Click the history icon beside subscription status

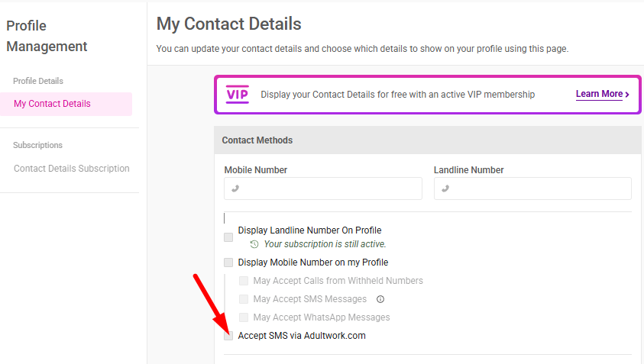coord(254,244)
